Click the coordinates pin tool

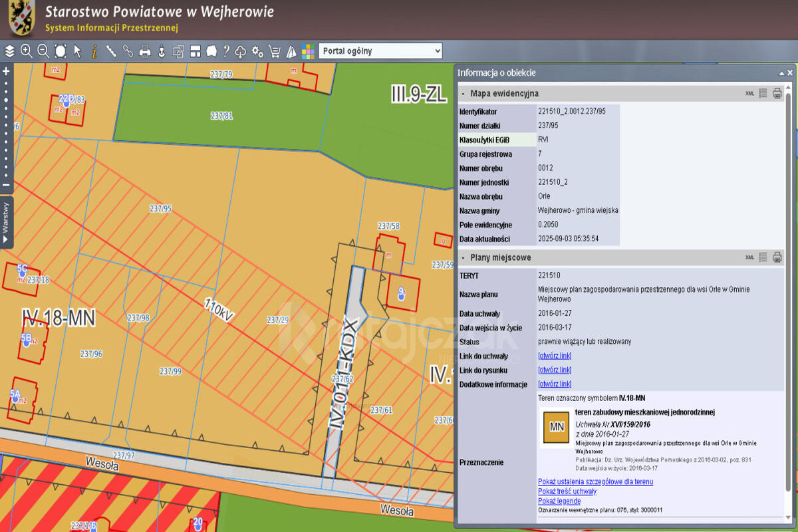point(162,51)
